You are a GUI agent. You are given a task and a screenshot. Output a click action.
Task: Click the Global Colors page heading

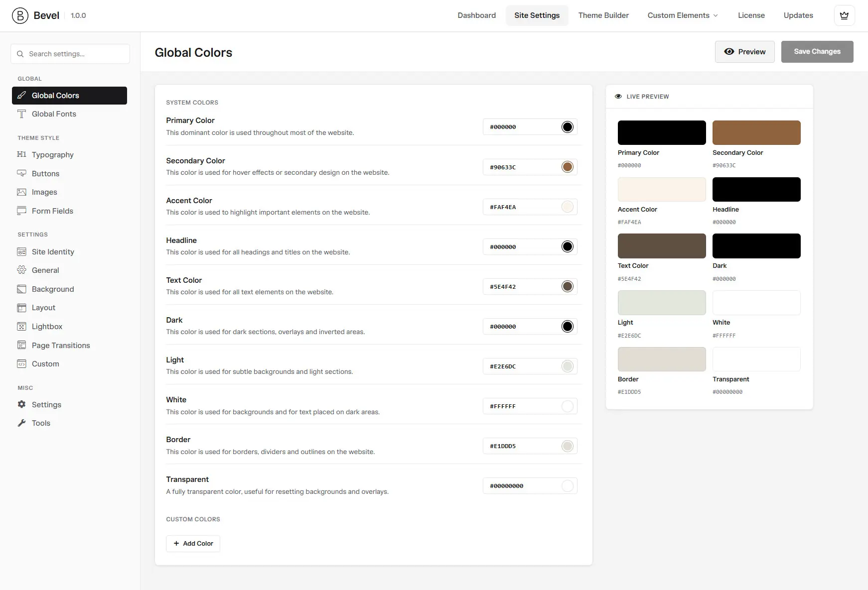tap(193, 52)
